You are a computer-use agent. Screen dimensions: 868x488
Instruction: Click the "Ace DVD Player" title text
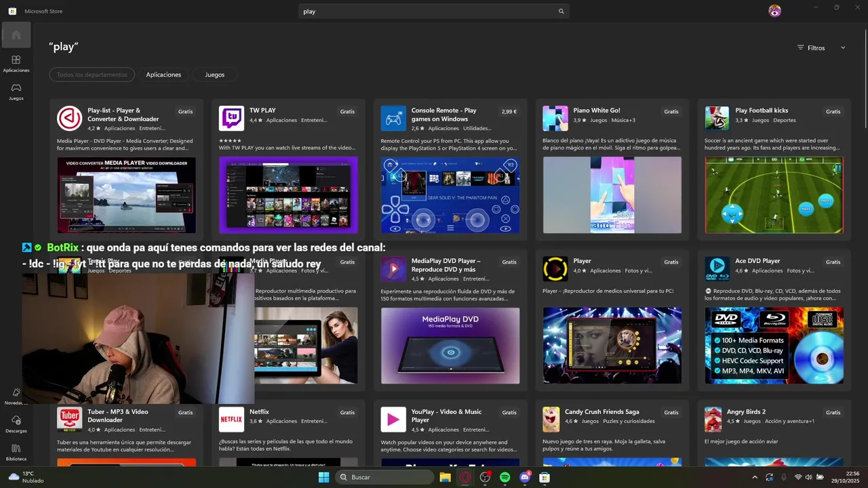coord(758,261)
